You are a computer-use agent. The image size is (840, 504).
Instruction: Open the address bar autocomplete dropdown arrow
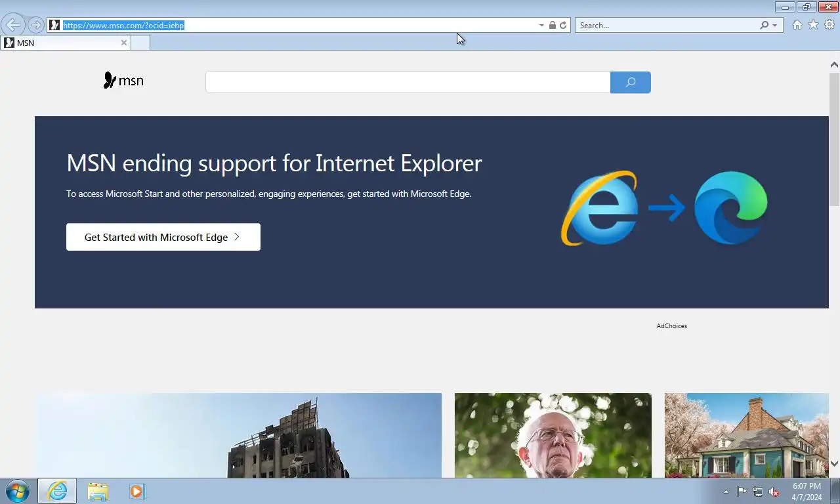tap(541, 25)
